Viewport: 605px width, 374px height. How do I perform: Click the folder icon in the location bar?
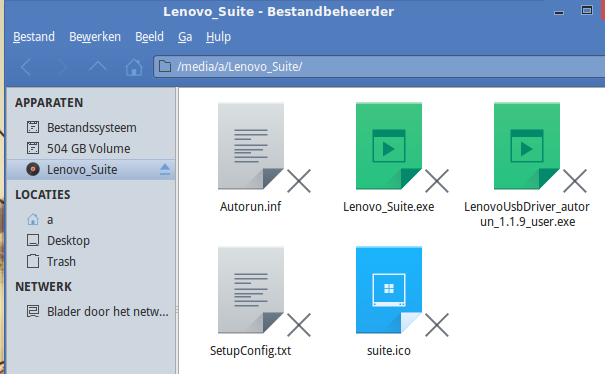pos(165,66)
